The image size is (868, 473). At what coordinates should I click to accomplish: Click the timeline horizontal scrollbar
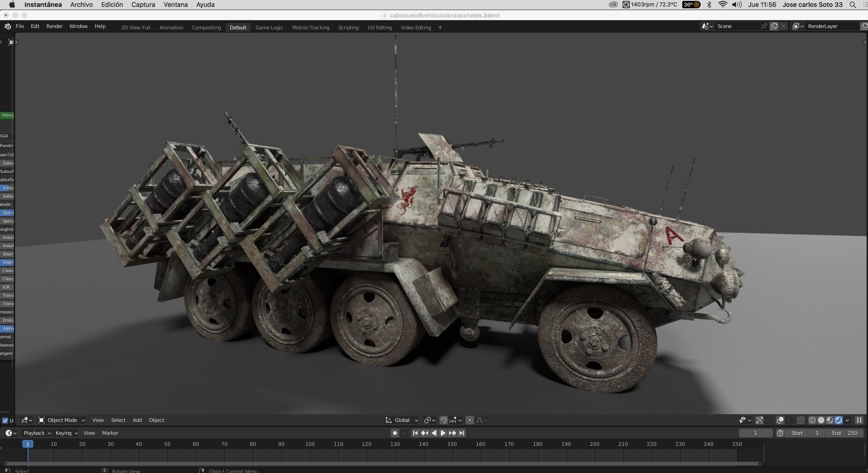point(382,463)
